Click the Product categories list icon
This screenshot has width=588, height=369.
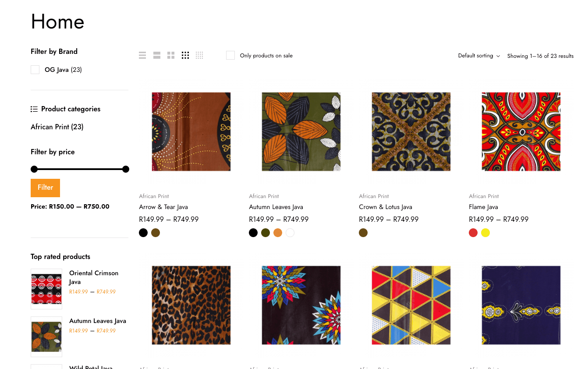pyautogui.click(x=34, y=109)
